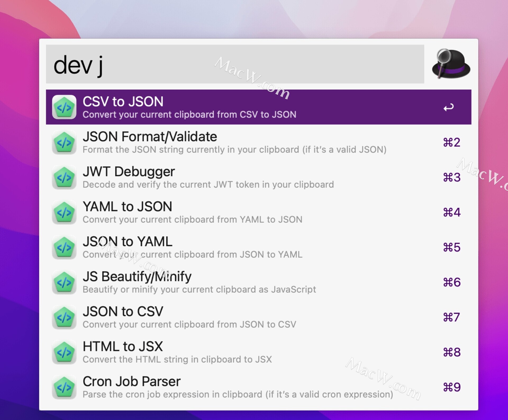Click the ⌘9 shortcut label
This screenshot has width=508, height=420.
[x=452, y=387]
